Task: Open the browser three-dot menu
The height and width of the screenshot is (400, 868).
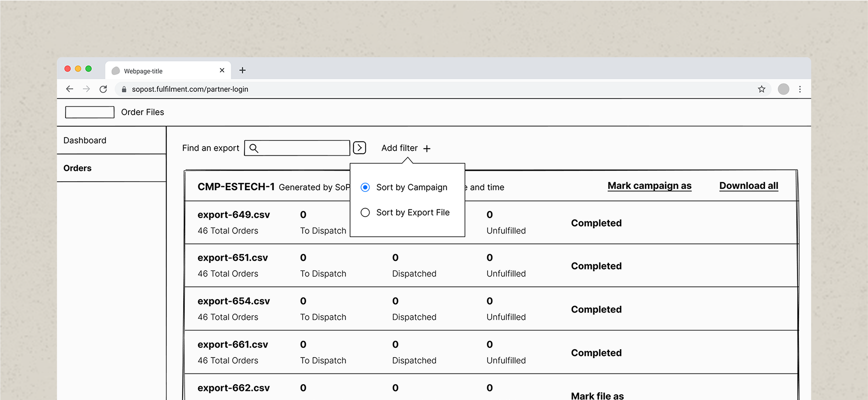Action: [800, 89]
